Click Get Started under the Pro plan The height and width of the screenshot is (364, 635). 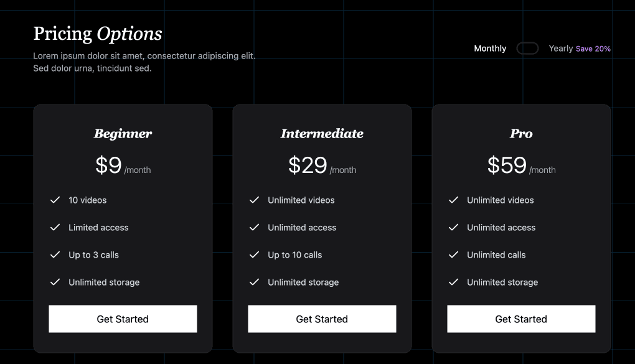coord(521,319)
